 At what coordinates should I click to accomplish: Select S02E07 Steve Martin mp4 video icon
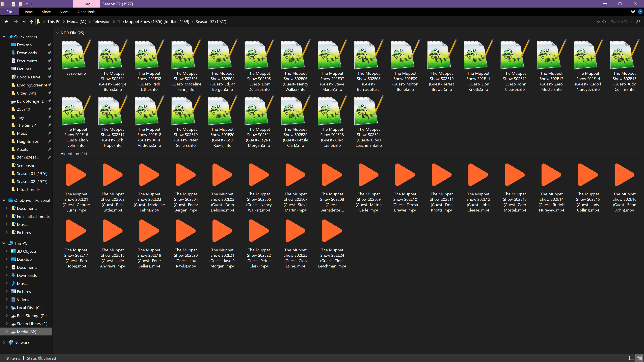tap(295, 175)
